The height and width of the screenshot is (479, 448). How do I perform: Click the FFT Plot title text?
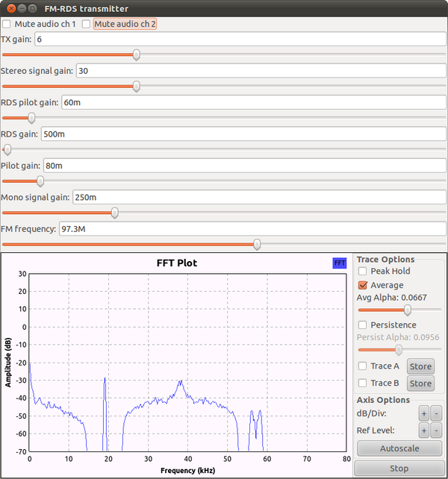click(x=177, y=263)
